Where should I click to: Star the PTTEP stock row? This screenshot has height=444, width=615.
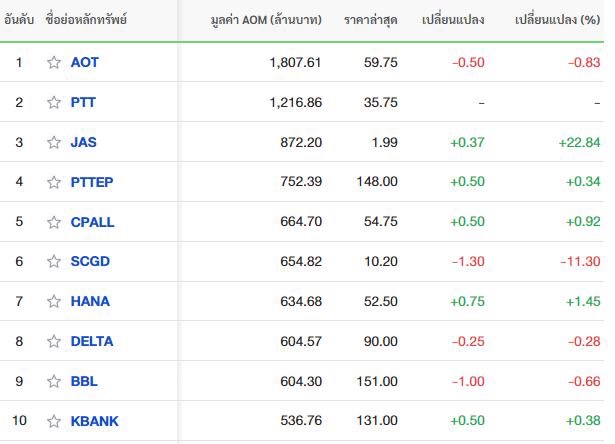click(54, 182)
